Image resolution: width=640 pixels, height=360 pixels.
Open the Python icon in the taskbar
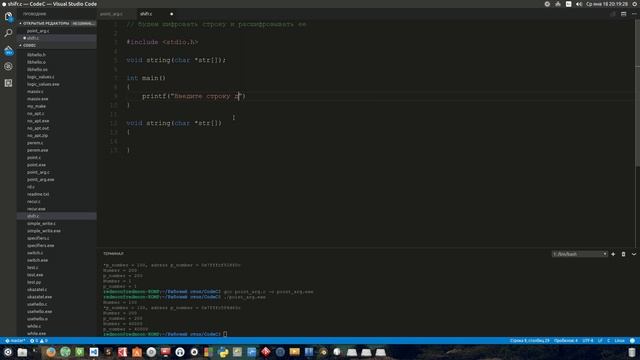223,352
